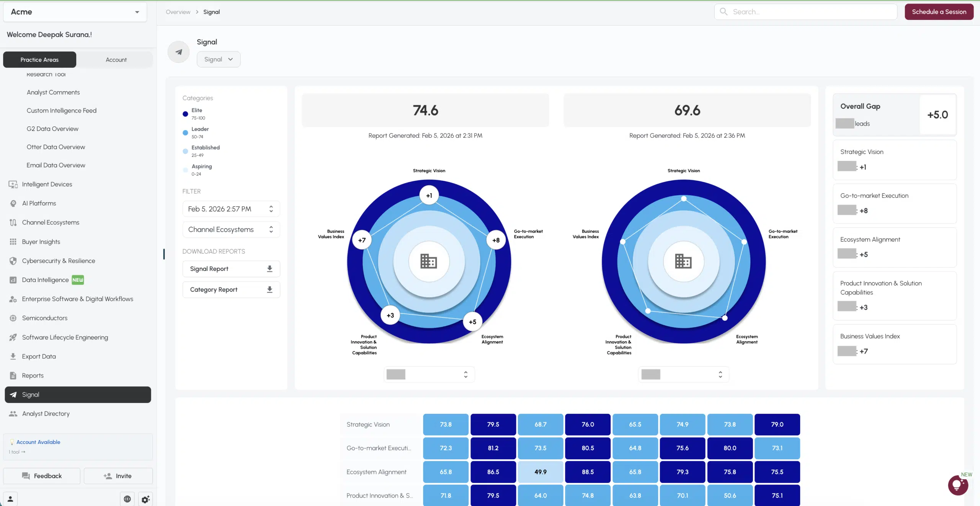Click the Category Report download icon
The image size is (980, 506).
pos(269,289)
